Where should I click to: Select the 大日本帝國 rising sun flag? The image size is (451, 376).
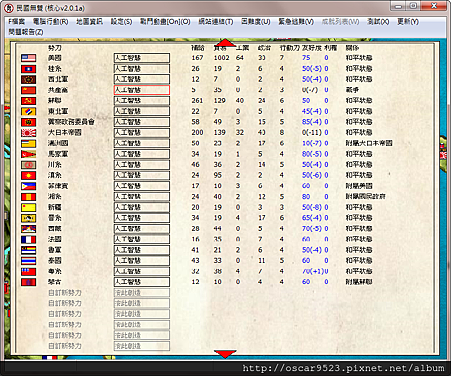click(x=28, y=133)
